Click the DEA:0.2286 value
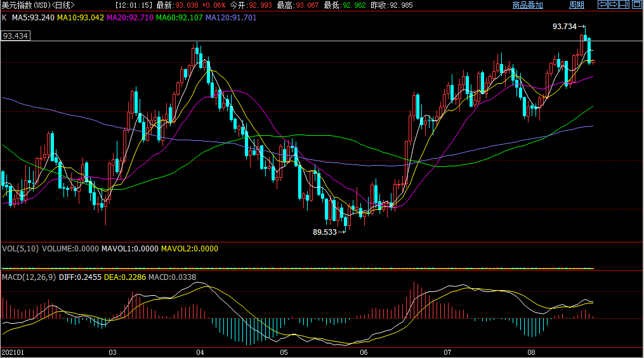 [x=125, y=277]
